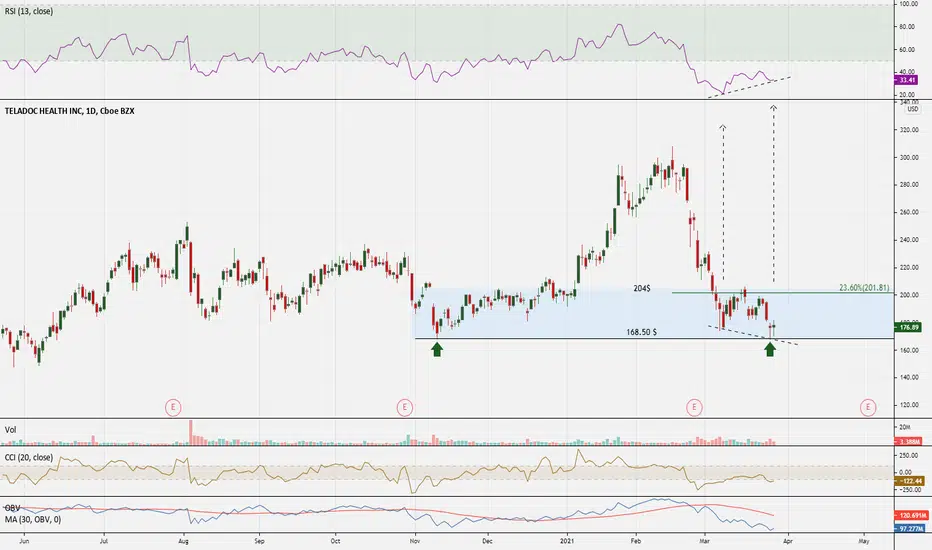
Task: Select the green arrow under the November low
Action: click(437, 349)
